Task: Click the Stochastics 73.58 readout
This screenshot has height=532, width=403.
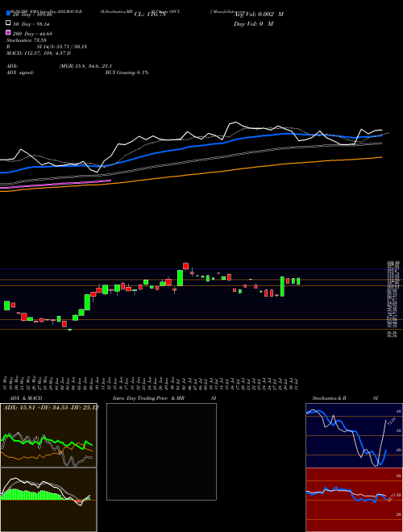Action: coord(26,40)
